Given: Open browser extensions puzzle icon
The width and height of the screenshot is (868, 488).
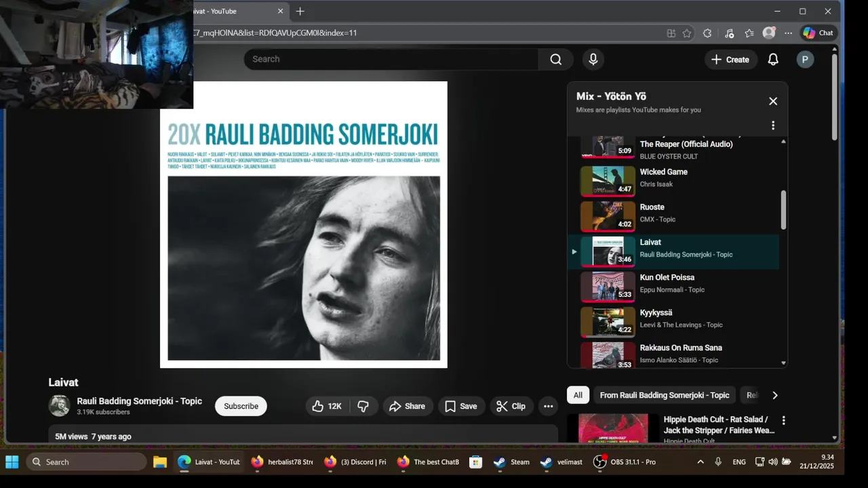Looking at the screenshot, I should (707, 33).
